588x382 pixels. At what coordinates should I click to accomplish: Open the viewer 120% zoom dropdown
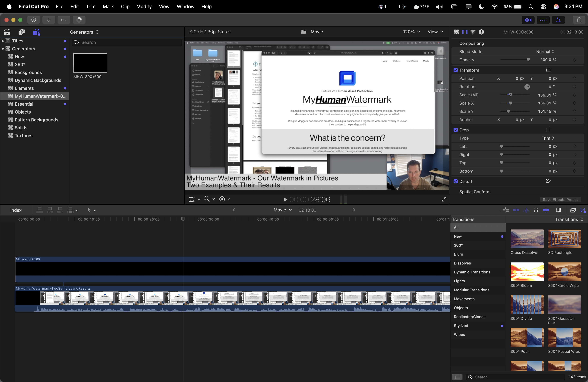pos(411,32)
